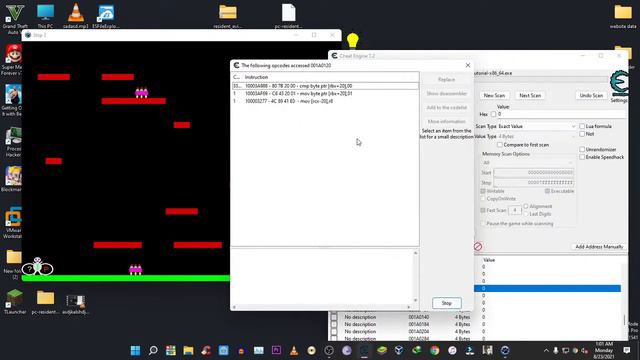Click Add to the codelist button

tap(447, 107)
